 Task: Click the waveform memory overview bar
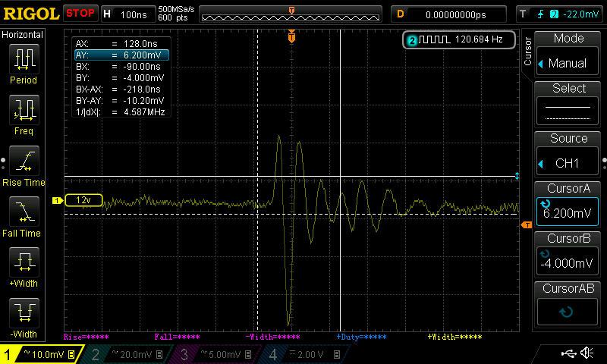pos(291,14)
